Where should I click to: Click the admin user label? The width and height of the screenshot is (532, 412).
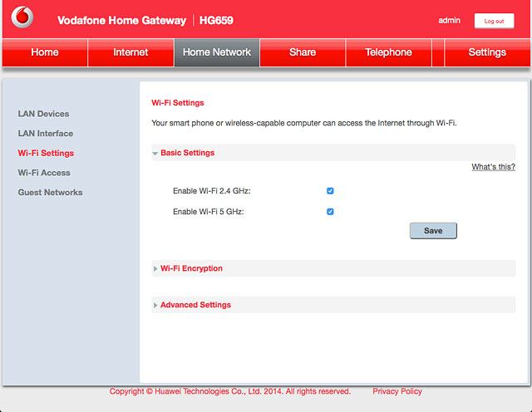point(449,20)
